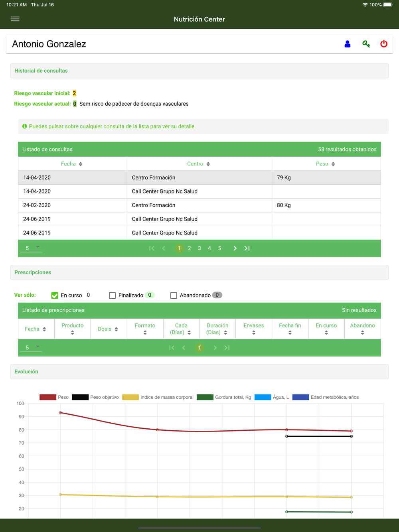Sort prescripciones by Formato

[x=145, y=329]
